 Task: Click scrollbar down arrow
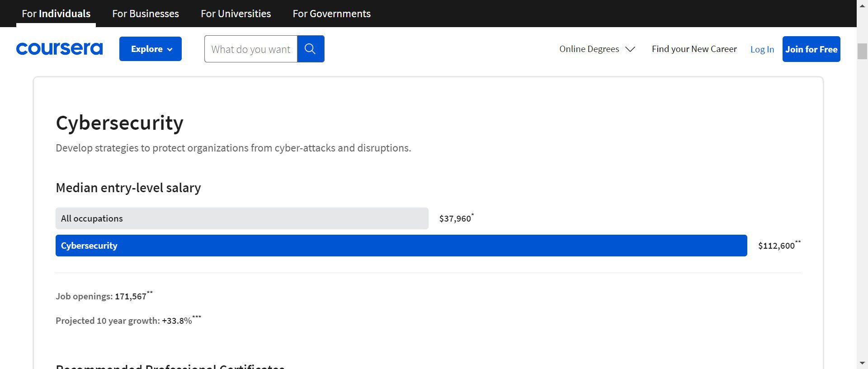click(862, 363)
